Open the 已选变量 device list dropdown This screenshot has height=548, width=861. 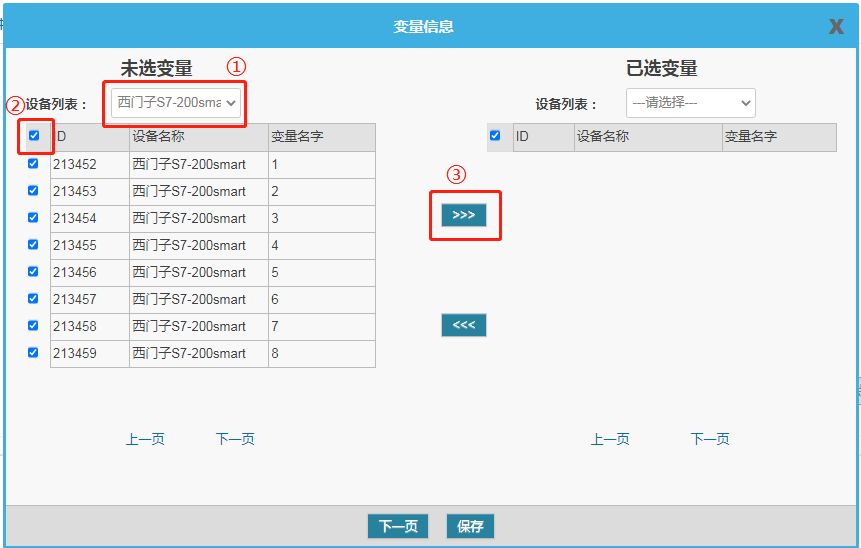click(x=690, y=103)
